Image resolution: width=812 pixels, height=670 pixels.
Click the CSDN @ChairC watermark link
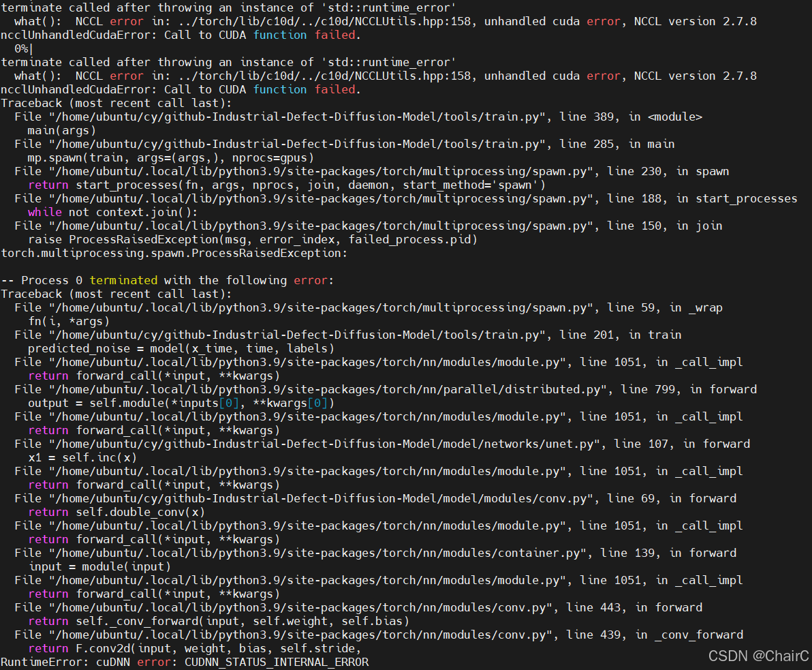point(758,656)
